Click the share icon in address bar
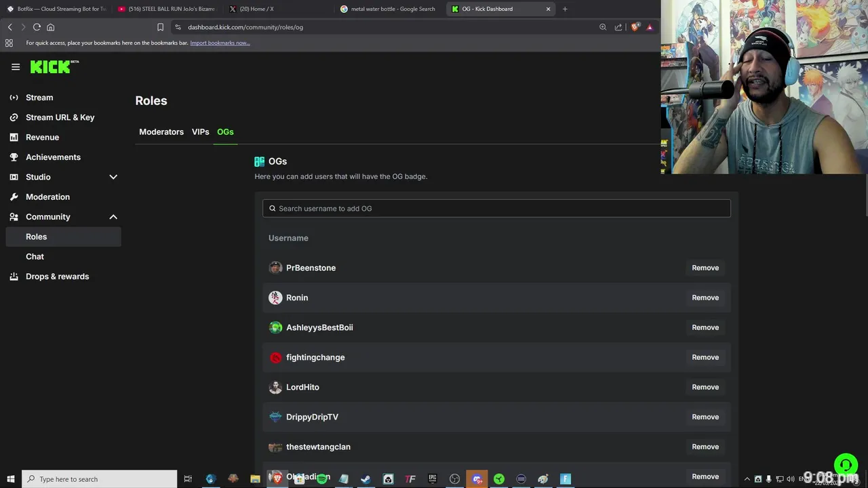Viewport: 868px width, 488px height. pyautogui.click(x=618, y=27)
